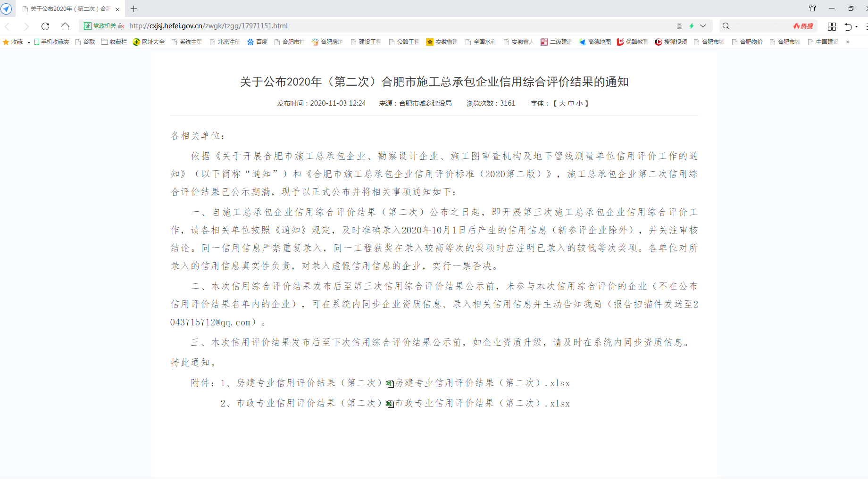Image resolution: width=868 pixels, height=481 pixels.
Task: Open a new tab with plus button
Action: coord(134,9)
